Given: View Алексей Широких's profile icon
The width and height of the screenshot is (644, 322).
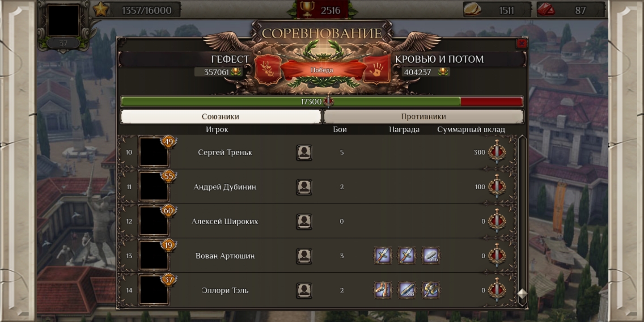Looking at the screenshot, I should (304, 221).
